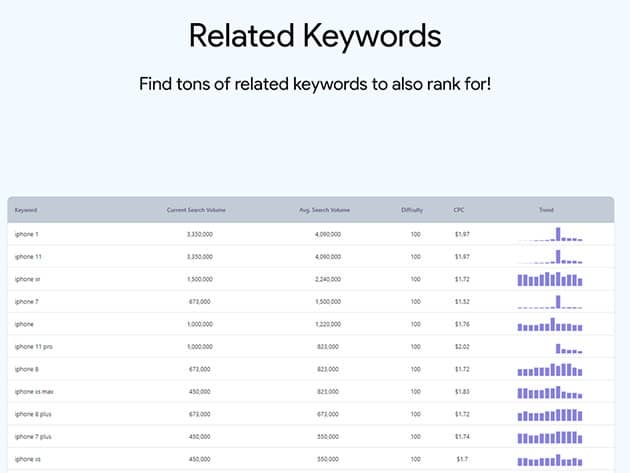This screenshot has height=473, width=630.
Task: Open trend chart for iphone 8 row
Action: point(550,370)
